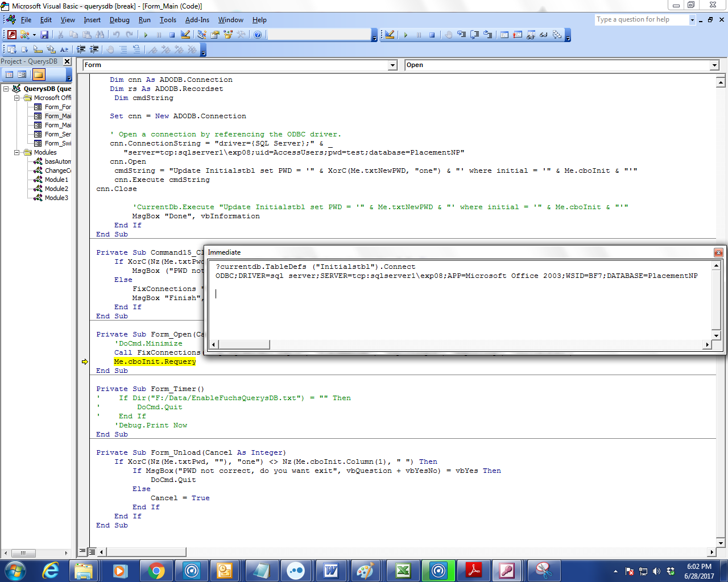Click the Undo arrow icon

(x=116, y=35)
